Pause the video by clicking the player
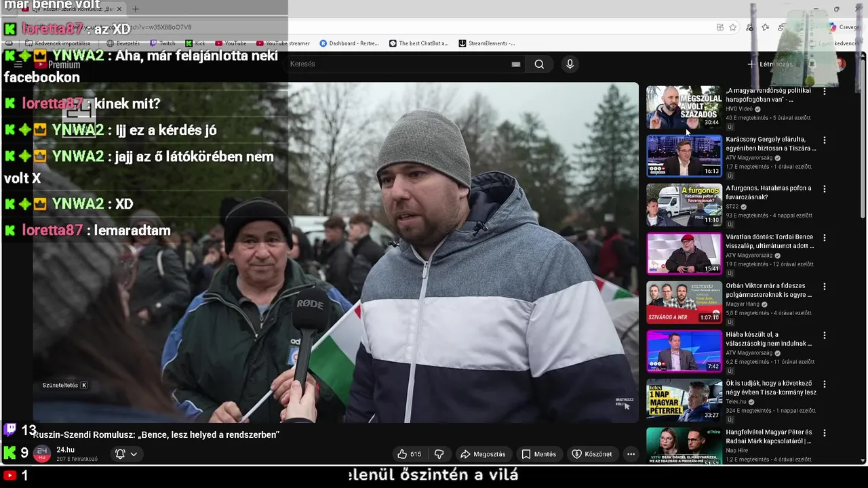 coord(336,252)
